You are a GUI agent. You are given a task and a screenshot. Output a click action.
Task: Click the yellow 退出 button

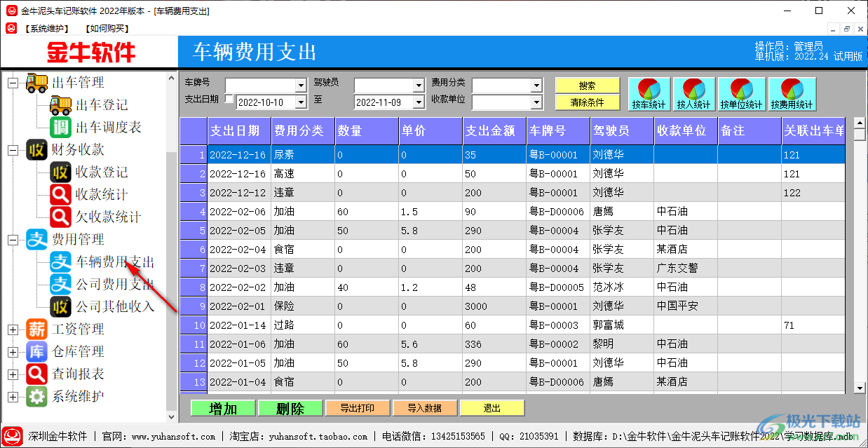point(492,408)
